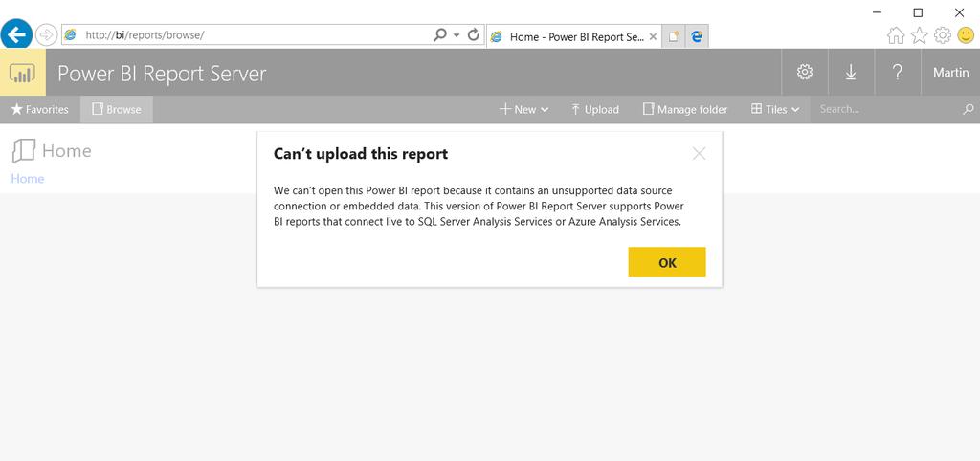The width and height of the screenshot is (980, 461).
Task: Open the address bar autocomplete dropdown arrow
Action: pyautogui.click(x=457, y=35)
